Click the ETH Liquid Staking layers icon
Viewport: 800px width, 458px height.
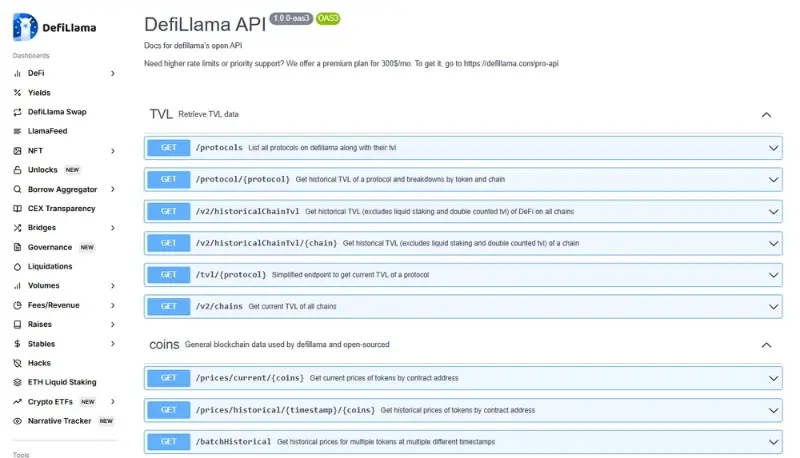[x=17, y=382]
